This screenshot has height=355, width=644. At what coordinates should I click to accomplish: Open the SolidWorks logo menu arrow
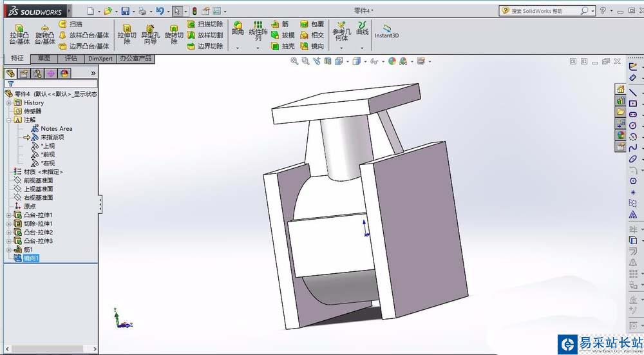click(x=69, y=11)
